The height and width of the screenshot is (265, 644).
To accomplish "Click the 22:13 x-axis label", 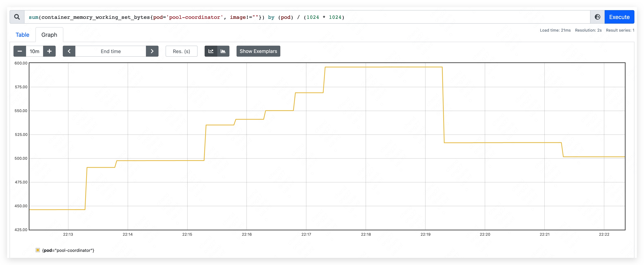I will click(68, 234).
